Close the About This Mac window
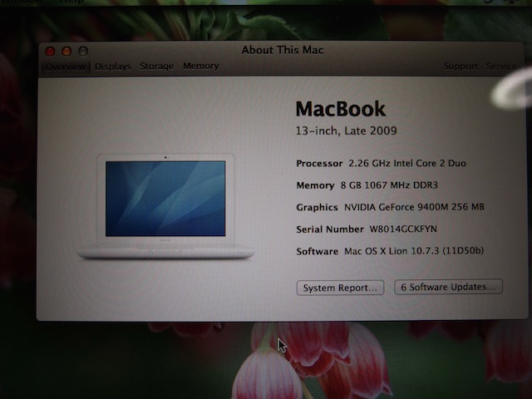The image size is (532, 399). click(x=50, y=52)
